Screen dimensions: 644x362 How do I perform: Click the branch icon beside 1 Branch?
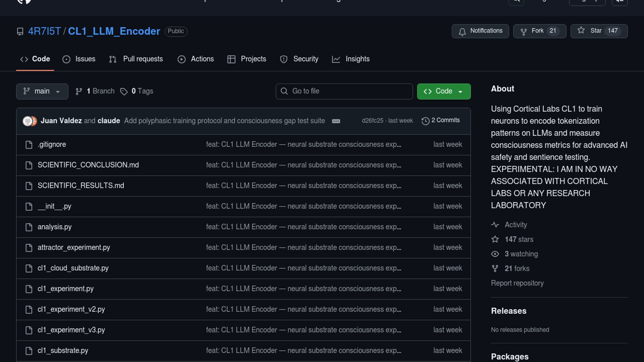coord(79,92)
